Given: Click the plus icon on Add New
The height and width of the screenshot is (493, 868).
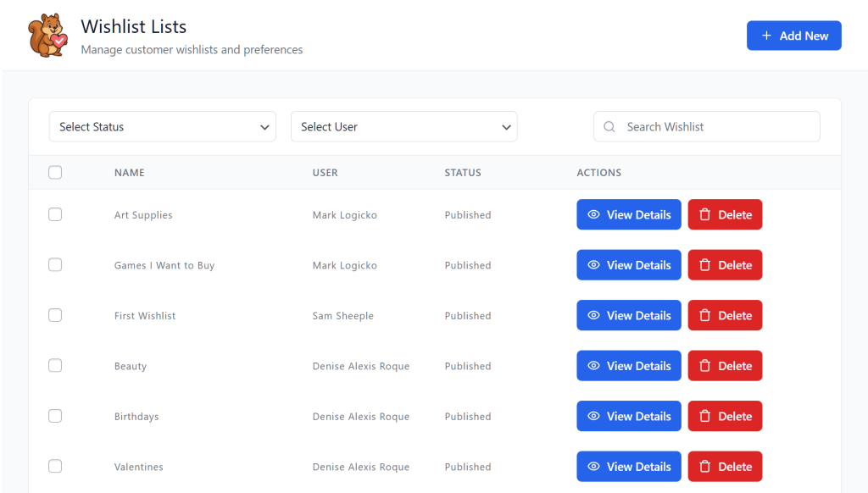Looking at the screenshot, I should (767, 35).
